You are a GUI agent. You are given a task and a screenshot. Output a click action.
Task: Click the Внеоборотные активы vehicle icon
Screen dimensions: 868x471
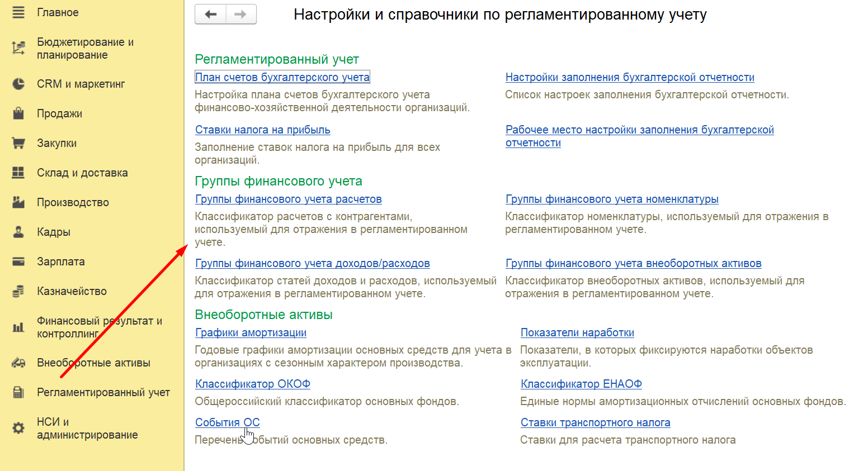18,363
